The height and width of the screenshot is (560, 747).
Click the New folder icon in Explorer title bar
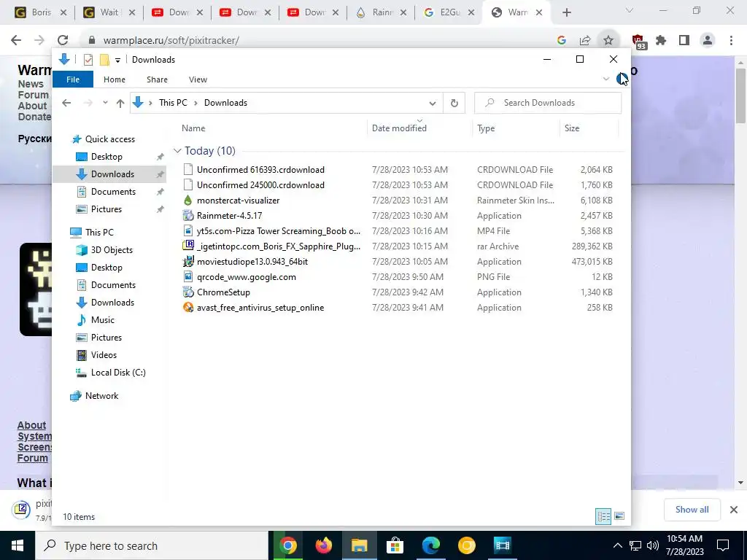coord(104,60)
